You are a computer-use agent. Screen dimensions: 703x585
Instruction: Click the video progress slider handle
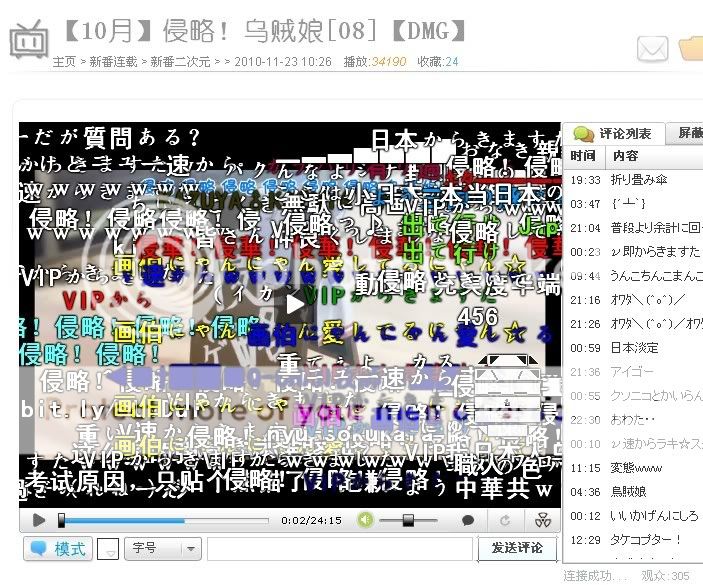point(61,520)
